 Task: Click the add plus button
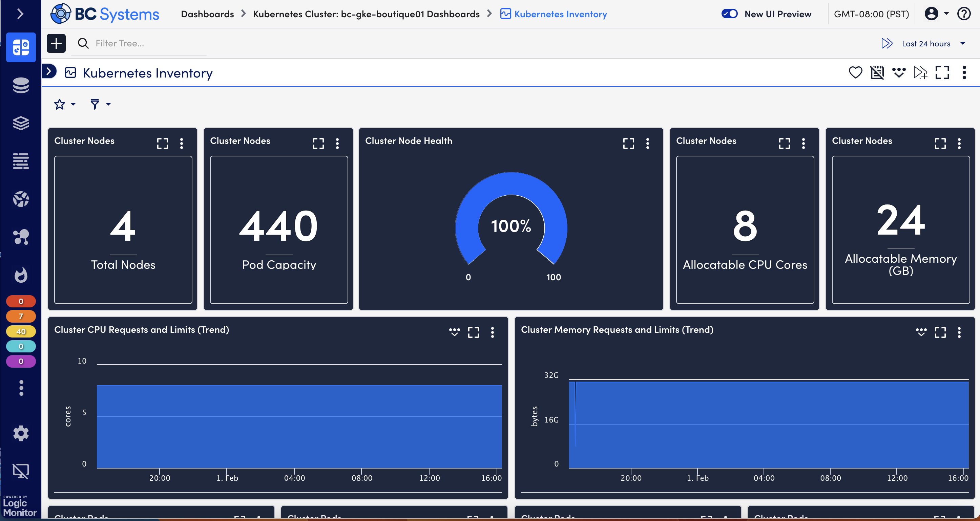click(56, 43)
